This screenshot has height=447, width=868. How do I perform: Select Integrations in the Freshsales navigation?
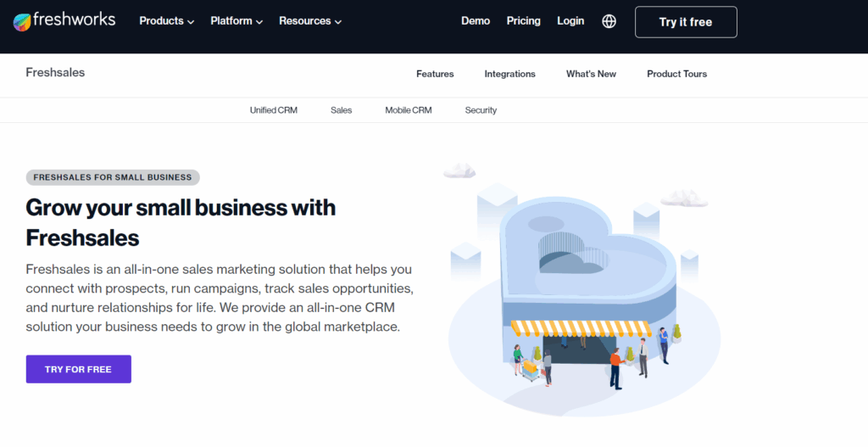tap(509, 74)
